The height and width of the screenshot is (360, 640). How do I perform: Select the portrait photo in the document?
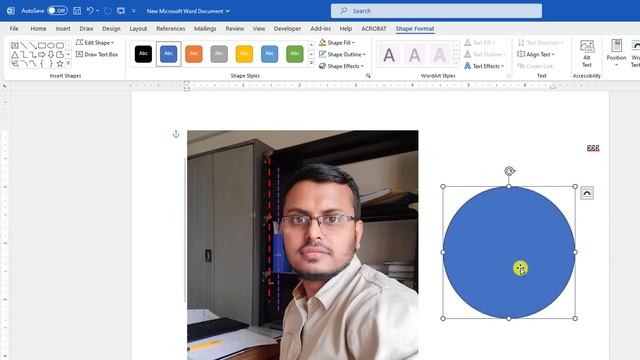click(x=302, y=245)
